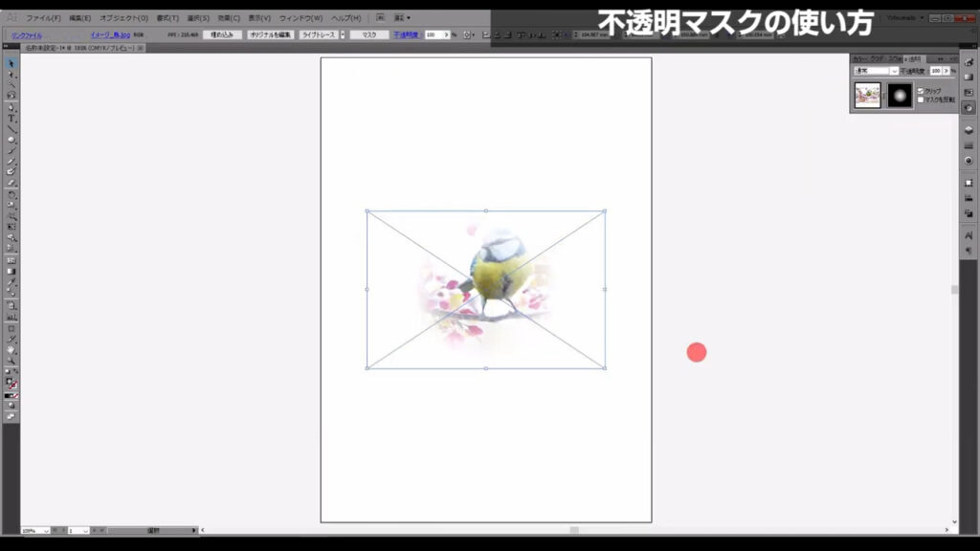The height and width of the screenshot is (551, 980).
Task: Click the opacity mask thumbnail to edit it
Action: 900,94
